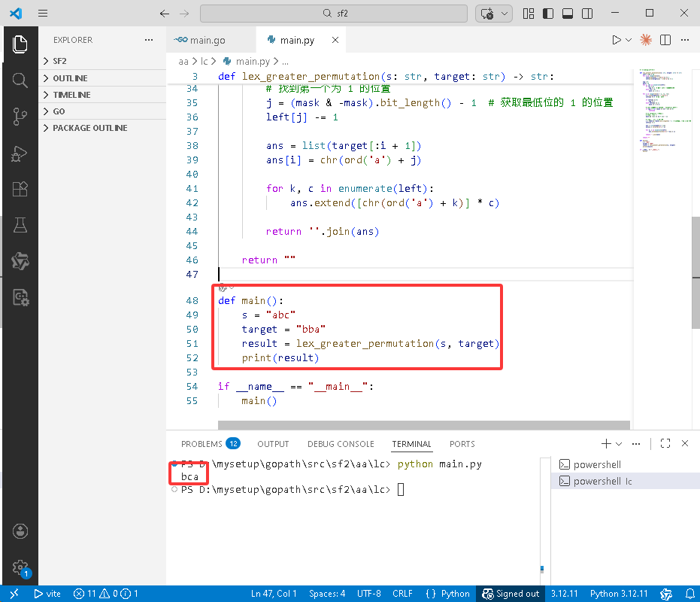Select interpreter Python 3.12.11
The height and width of the screenshot is (602, 700).
tap(619, 594)
